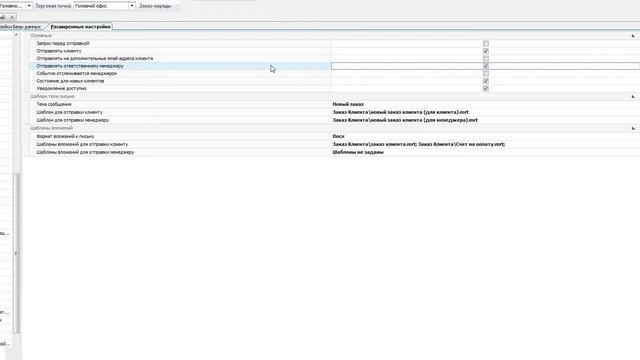Select 'Шаблоны вложений для отправки клиенту' label
This screenshot has height=360, width=640.
(x=82, y=144)
